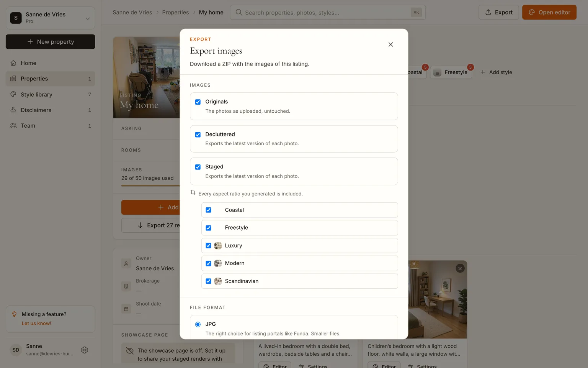Screen dimensions: 588x368
Task: Click the lightbulb Missing a feature icon
Action: tap(15, 314)
